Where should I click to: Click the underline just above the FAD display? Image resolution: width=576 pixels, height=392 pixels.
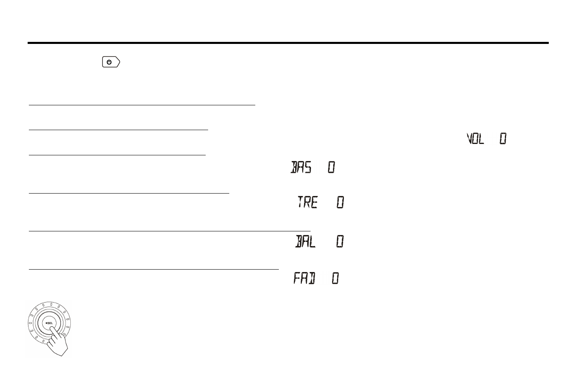pos(154,269)
